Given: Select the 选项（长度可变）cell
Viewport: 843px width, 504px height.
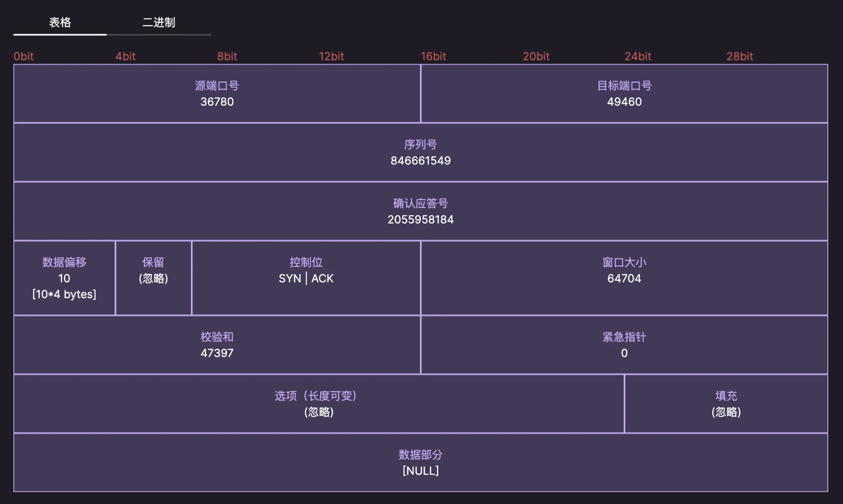Looking at the screenshot, I should [319, 404].
